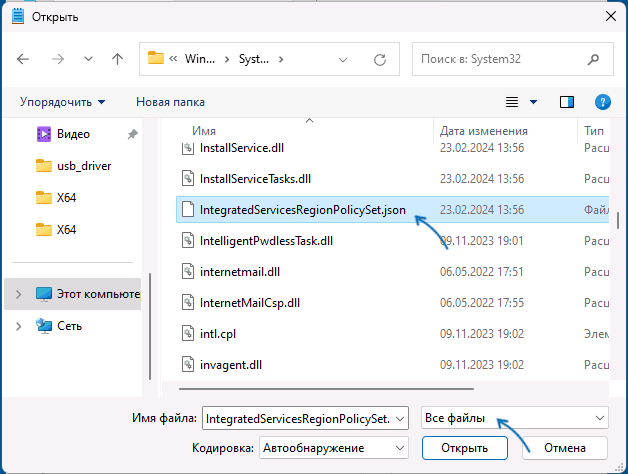Expand the Этот компьютер tree node
This screenshot has height=474, width=628.
click(x=18, y=295)
